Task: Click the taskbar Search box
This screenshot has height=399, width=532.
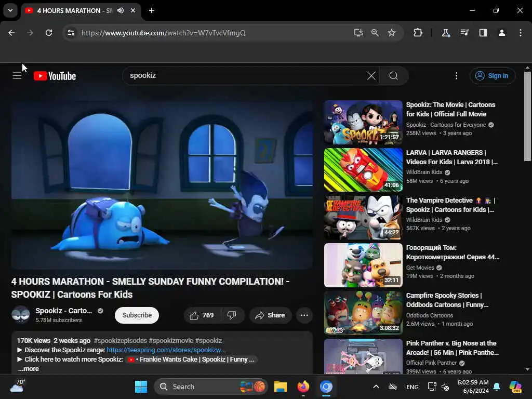Action: click(x=211, y=387)
